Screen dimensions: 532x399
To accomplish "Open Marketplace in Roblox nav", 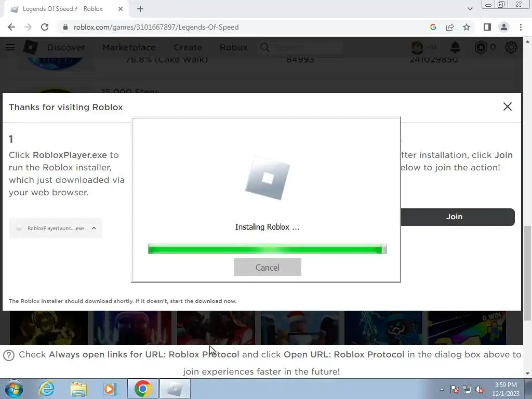I will point(129,47).
